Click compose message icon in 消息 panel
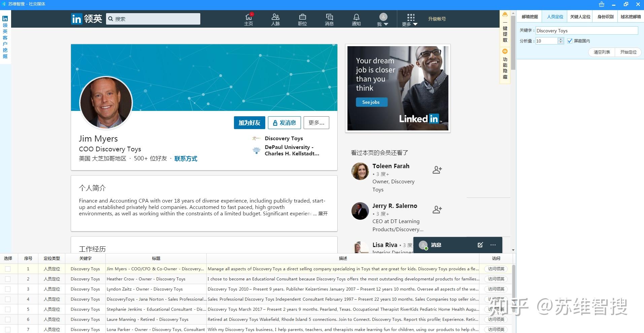The image size is (644, 333). pyautogui.click(x=480, y=245)
